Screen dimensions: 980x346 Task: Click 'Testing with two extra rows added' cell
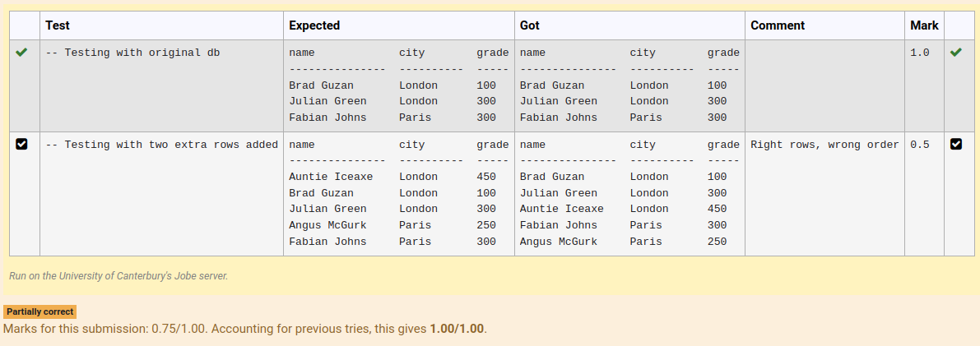pyautogui.click(x=161, y=145)
